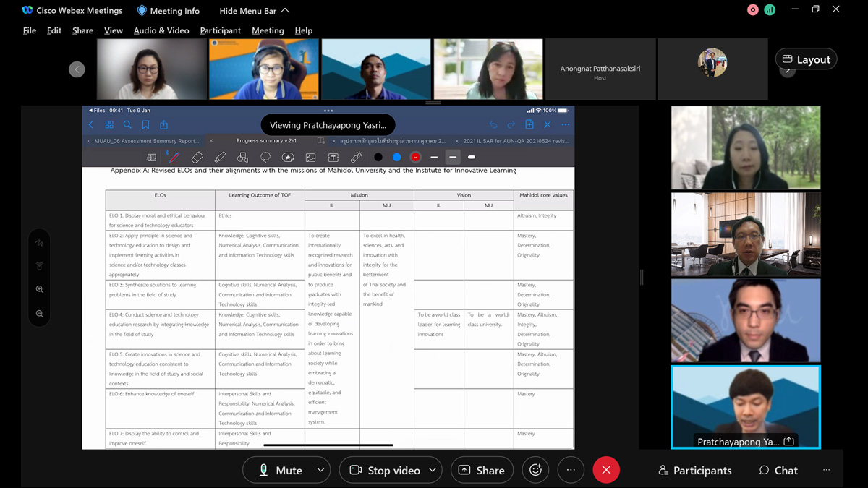Select Pratchayapong's video thumbnail
Viewport: 868px width, 488px height.
point(746,406)
